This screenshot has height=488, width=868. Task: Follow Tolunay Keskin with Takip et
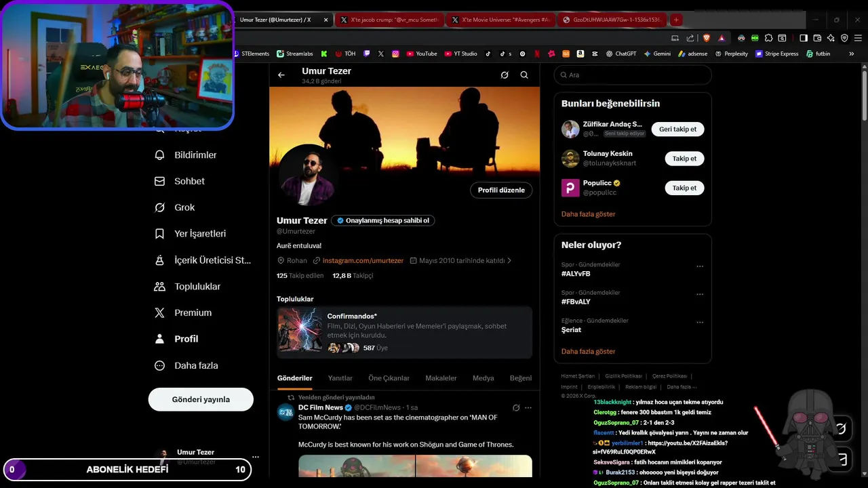(x=685, y=159)
